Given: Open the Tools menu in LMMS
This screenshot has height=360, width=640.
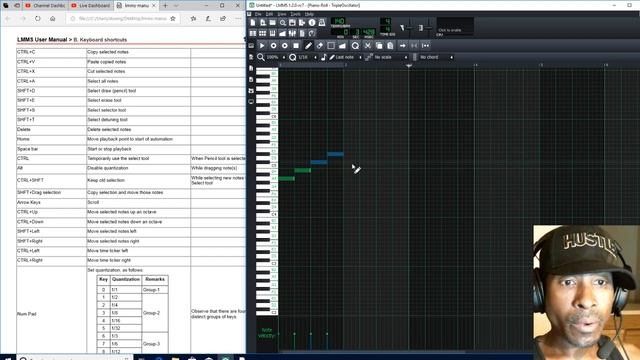Looking at the screenshot, I should 296,14.
